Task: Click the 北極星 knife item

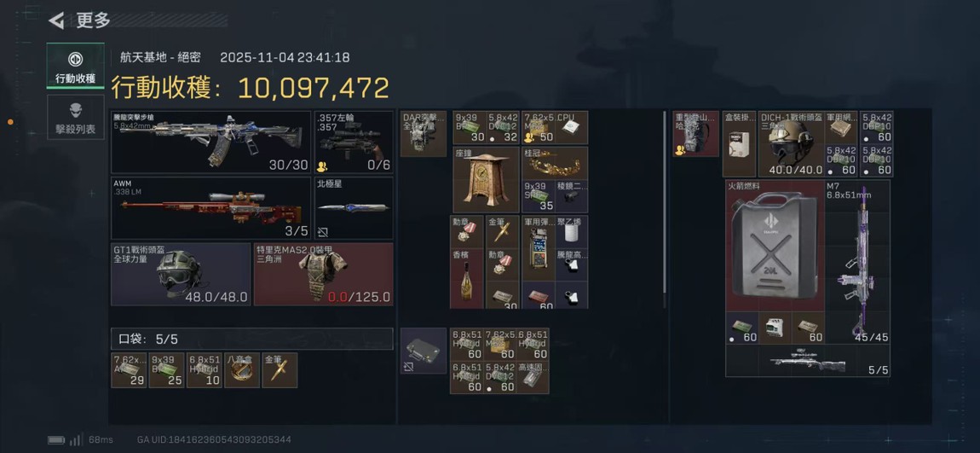Action: 354,208
